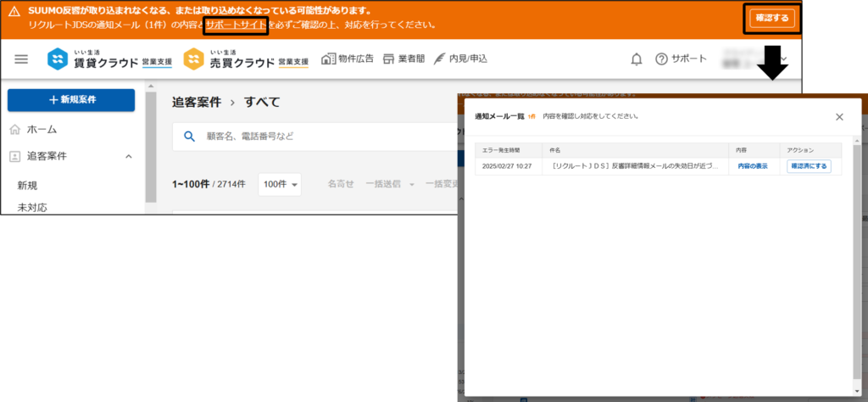Click the サポート help icon
Screen dimensions: 868x402
click(661, 59)
